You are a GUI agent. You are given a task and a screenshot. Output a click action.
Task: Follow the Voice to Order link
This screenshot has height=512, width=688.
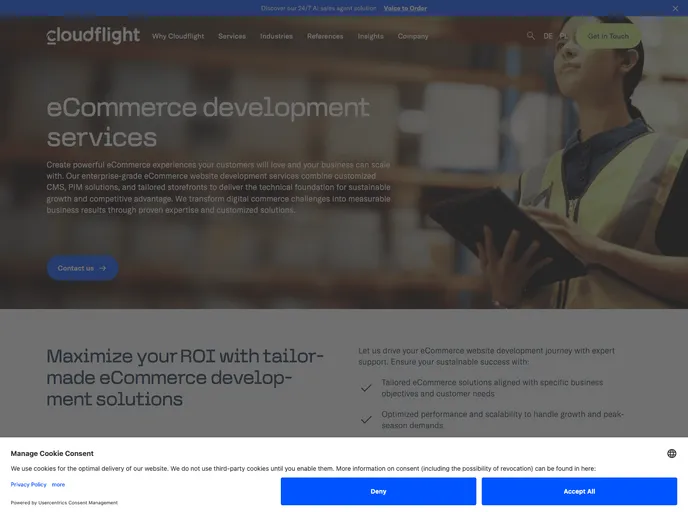tap(405, 8)
